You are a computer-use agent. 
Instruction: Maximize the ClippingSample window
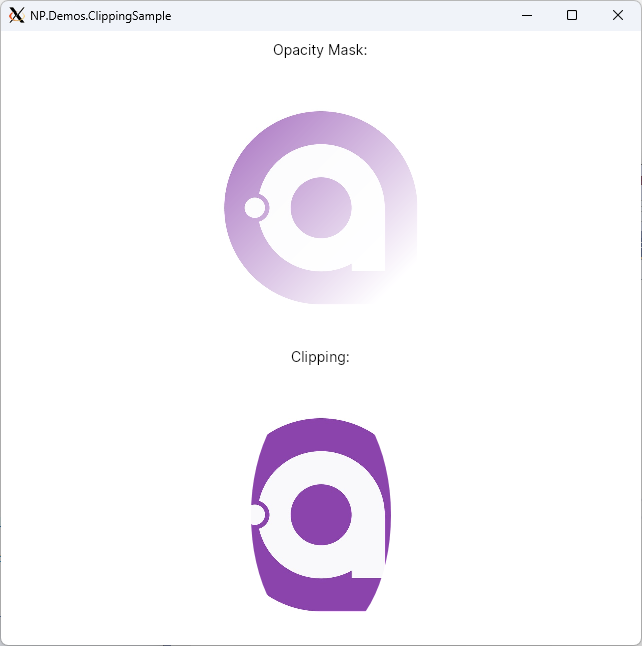pos(572,16)
